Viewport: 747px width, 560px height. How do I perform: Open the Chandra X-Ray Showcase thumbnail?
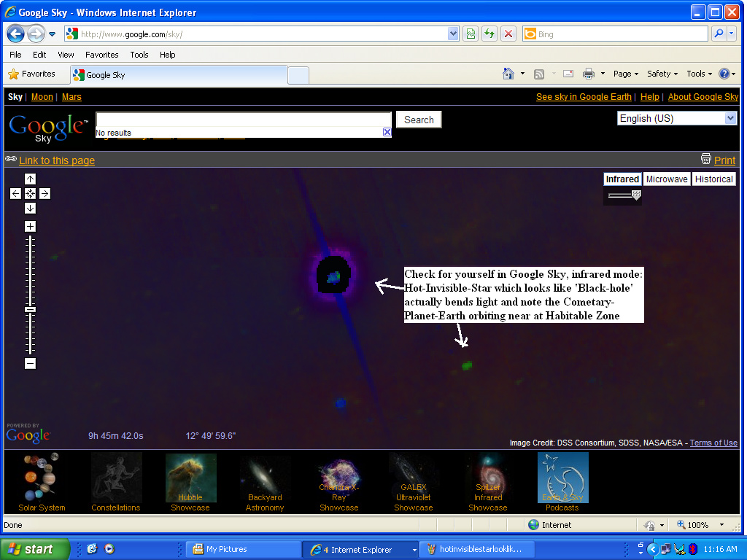339,482
